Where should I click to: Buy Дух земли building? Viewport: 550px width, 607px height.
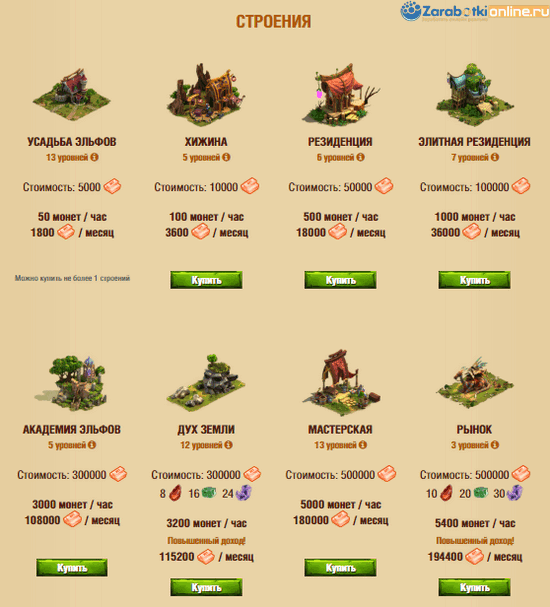206,587
